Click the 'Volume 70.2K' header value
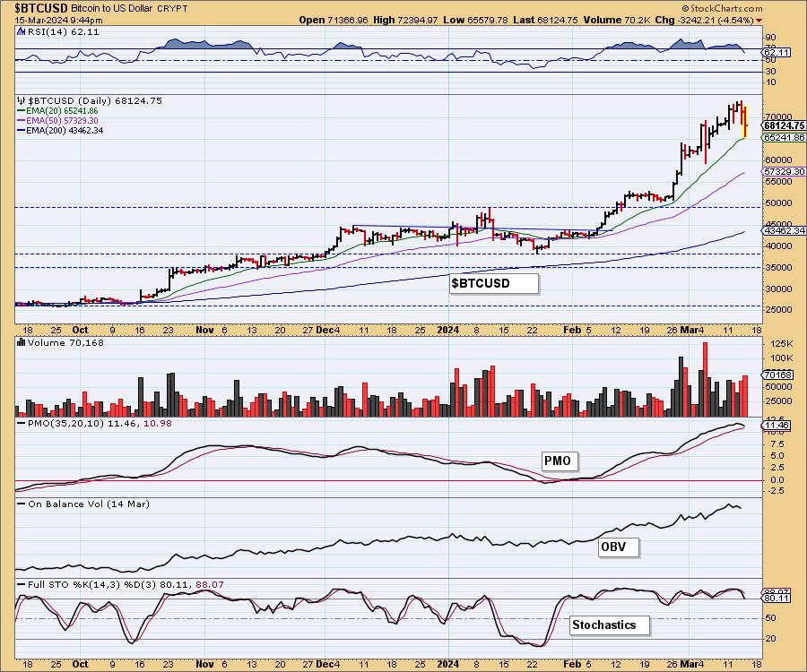 point(617,20)
